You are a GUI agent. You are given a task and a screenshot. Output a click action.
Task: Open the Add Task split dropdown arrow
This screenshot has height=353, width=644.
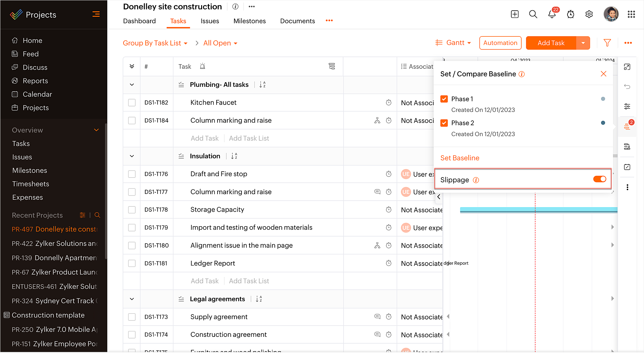pyautogui.click(x=583, y=43)
